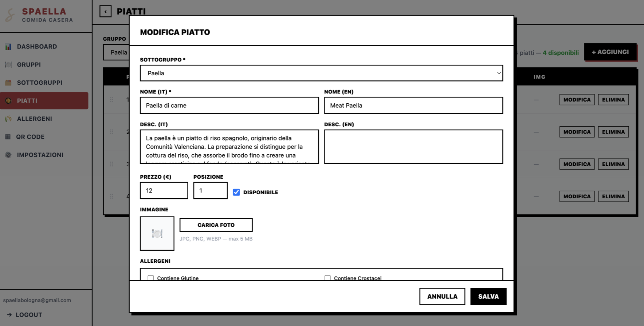Click the back arrow next to Piatti title
Viewport: 644px width, 326px height.
(x=106, y=12)
